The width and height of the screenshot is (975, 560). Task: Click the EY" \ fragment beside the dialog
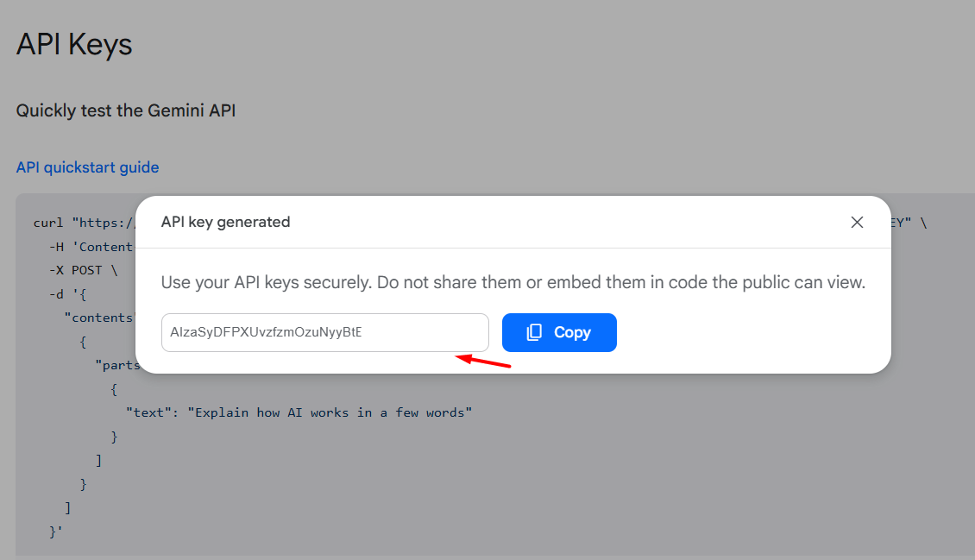click(909, 223)
